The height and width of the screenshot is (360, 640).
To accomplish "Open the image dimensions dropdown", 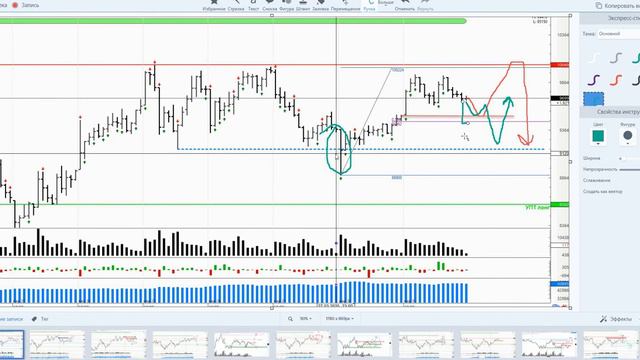I will [340, 319].
